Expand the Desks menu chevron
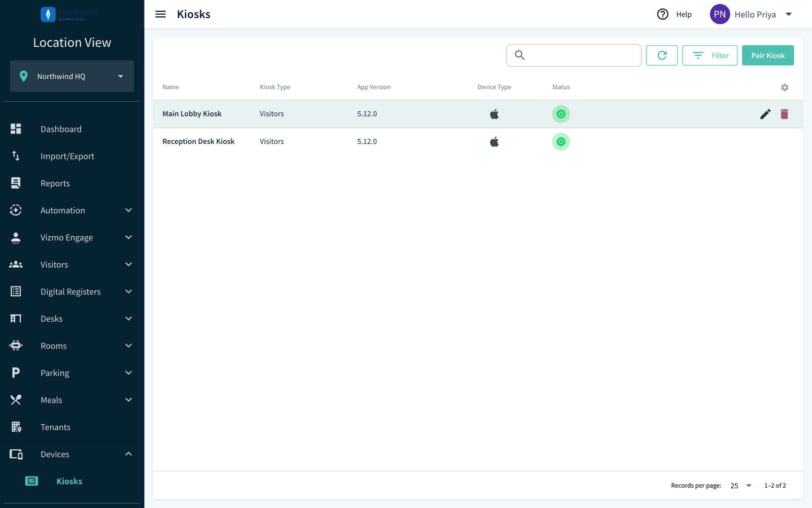The height and width of the screenshot is (508, 812). (128, 319)
